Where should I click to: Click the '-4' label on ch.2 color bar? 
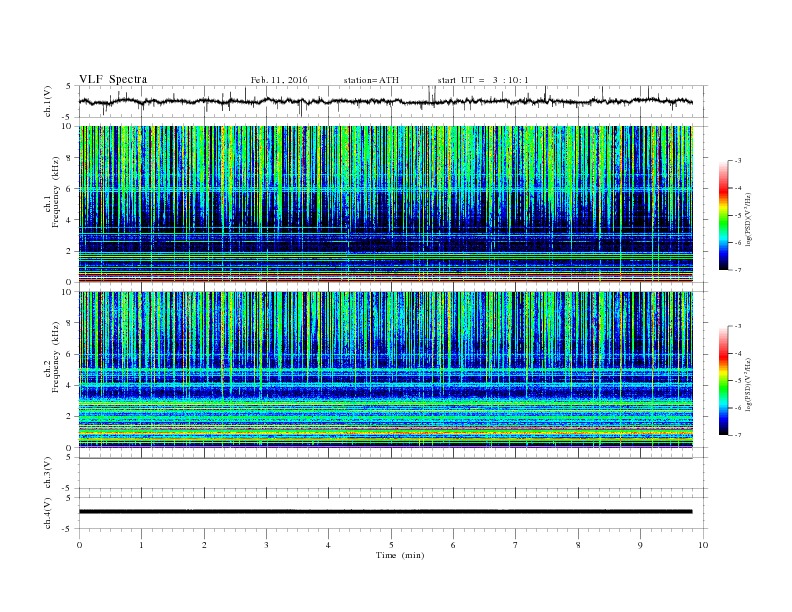tap(738, 353)
